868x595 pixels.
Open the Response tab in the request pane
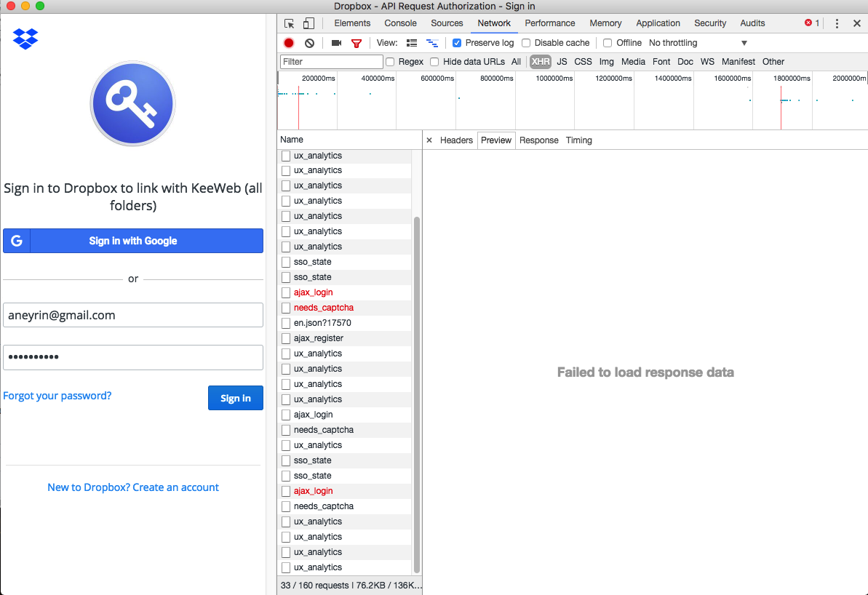538,140
